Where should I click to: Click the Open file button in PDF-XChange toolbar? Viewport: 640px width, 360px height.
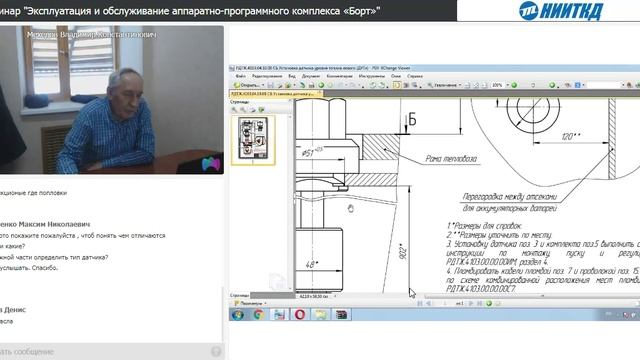pos(247,85)
